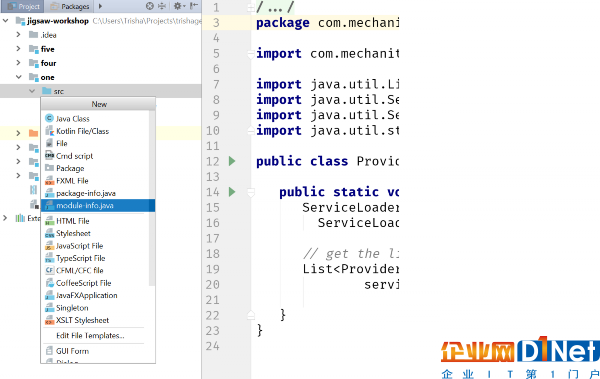Click the Hide panel icon in Project toolbar
The image size is (600, 379).
(x=194, y=6)
